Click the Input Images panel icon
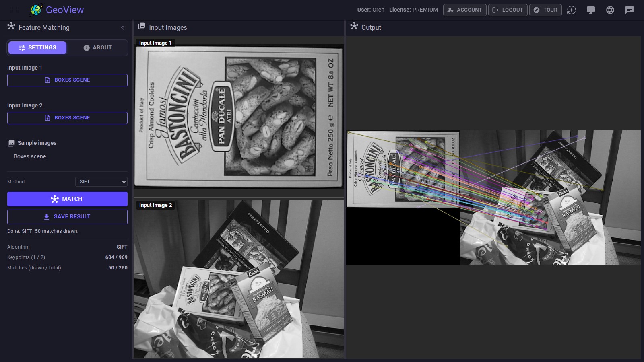 [142, 26]
